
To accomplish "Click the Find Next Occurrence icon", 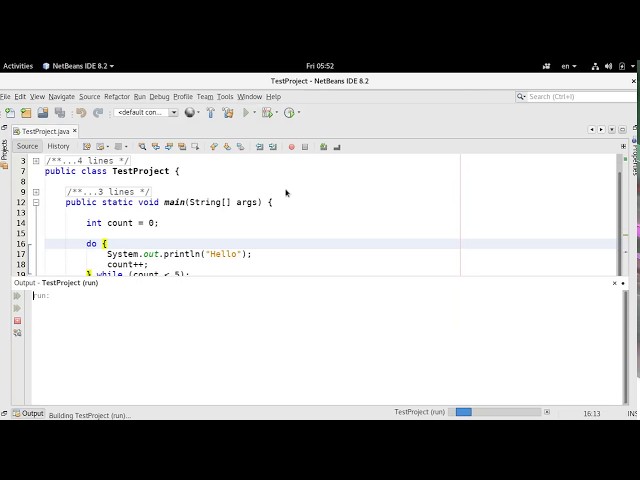I will click(x=169, y=147).
